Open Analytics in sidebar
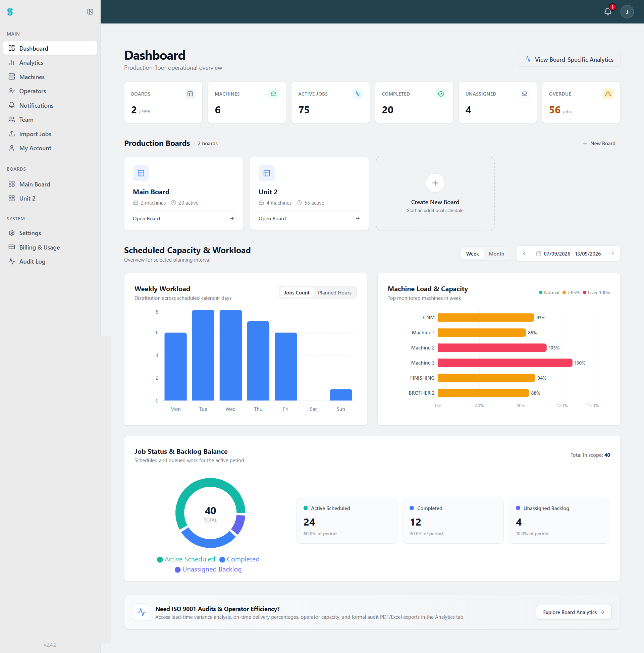The width and height of the screenshot is (644, 653). click(50, 62)
